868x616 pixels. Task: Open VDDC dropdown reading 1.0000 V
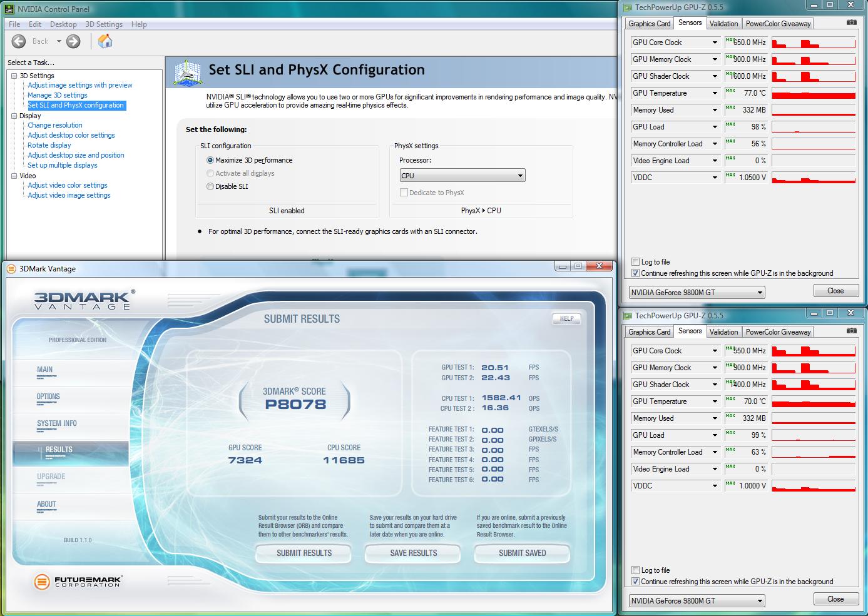[675, 486]
